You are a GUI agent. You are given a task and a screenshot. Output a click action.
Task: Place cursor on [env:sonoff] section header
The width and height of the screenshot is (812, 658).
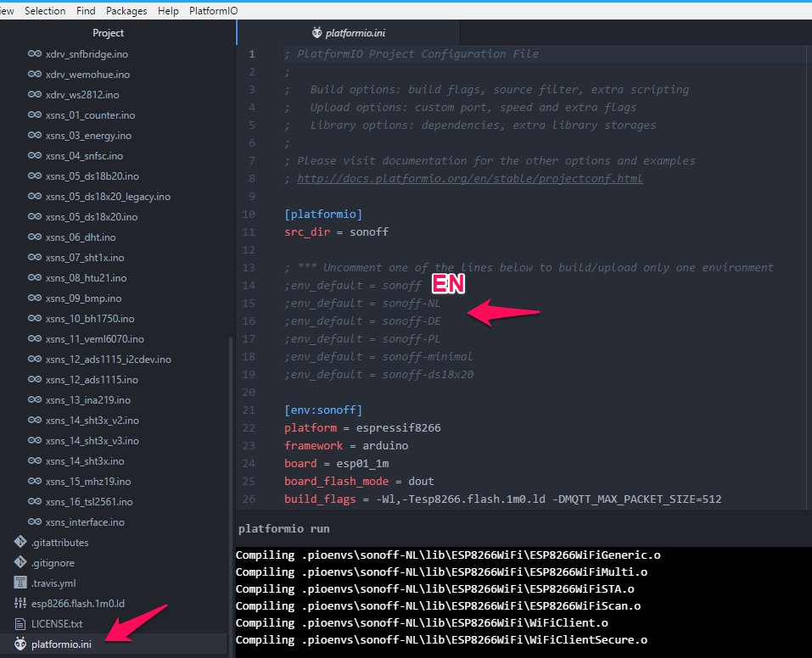(x=323, y=410)
